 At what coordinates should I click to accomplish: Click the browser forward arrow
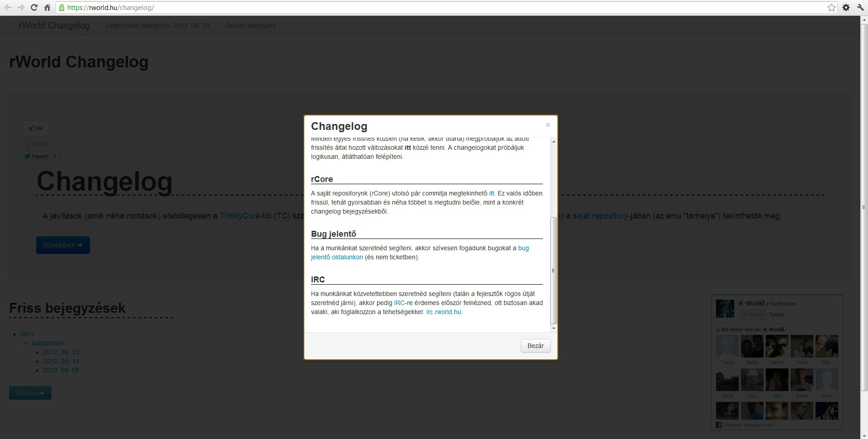pos(21,8)
